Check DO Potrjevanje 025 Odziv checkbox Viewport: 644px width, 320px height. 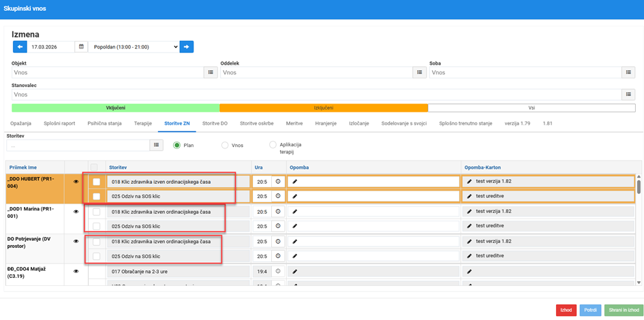97,256
